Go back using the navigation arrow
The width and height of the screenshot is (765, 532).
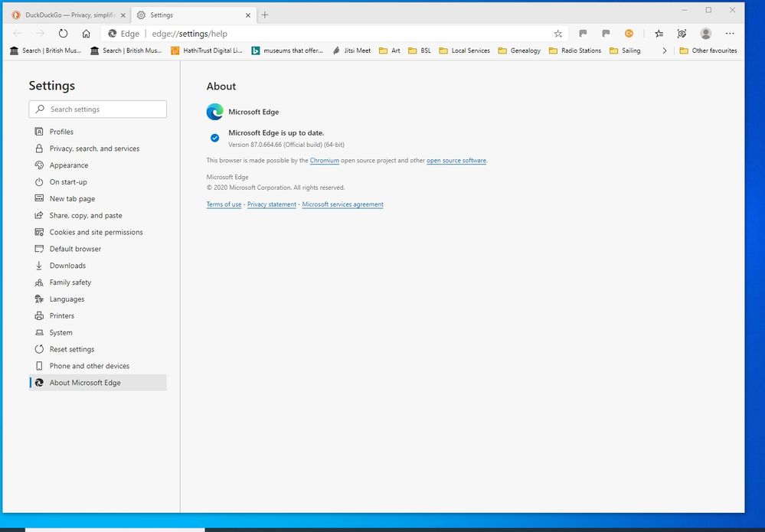pyautogui.click(x=16, y=33)
